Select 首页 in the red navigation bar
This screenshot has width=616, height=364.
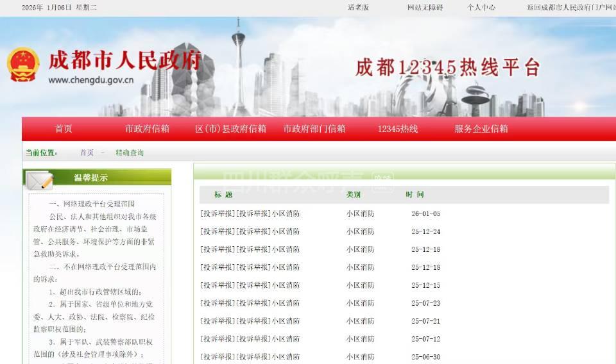tap(64, 129)
